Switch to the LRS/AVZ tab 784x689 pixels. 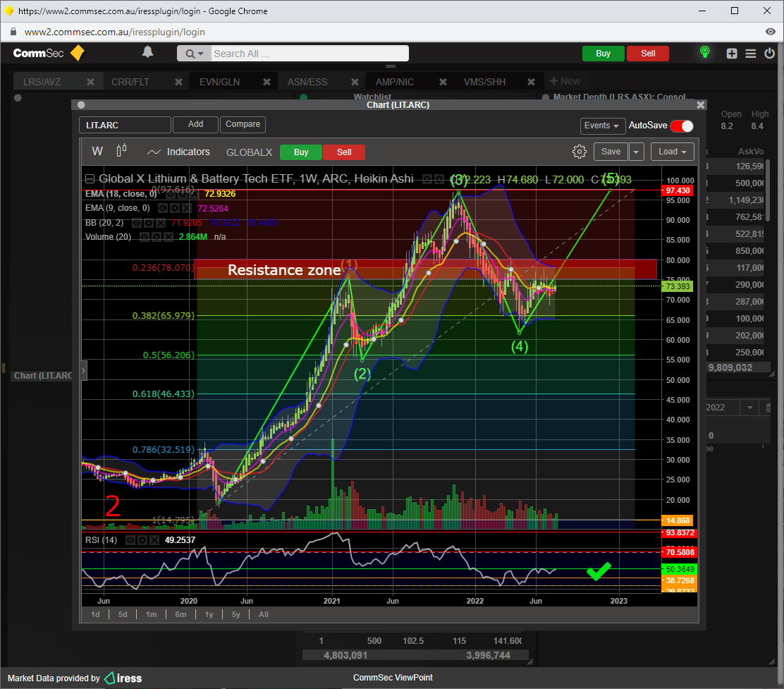click(42, 82)
